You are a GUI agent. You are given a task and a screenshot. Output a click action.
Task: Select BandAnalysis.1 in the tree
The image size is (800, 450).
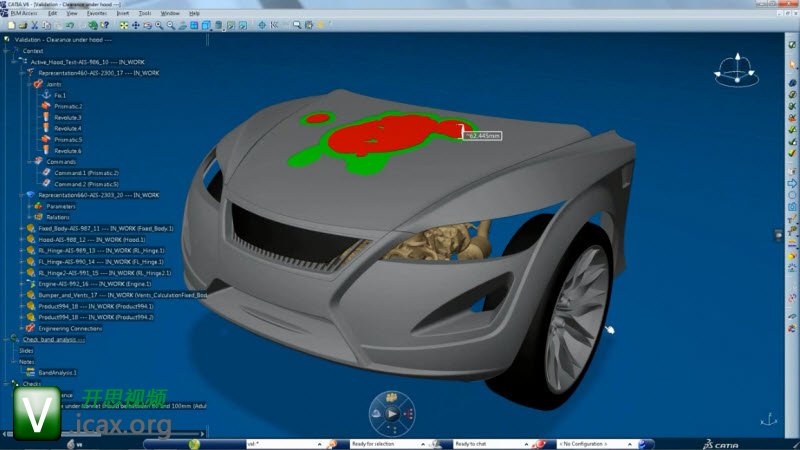57,372
